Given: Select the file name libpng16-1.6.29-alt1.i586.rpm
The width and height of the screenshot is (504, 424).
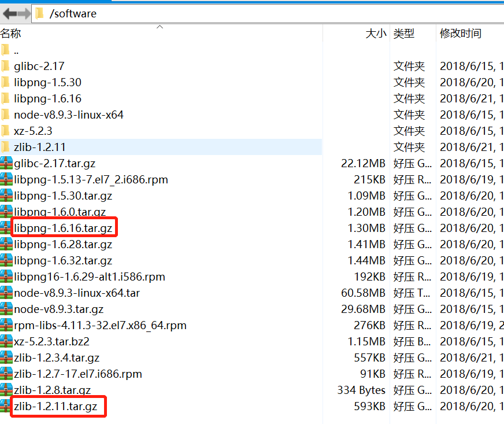Looking at the screenshot, I should (90, 276).
